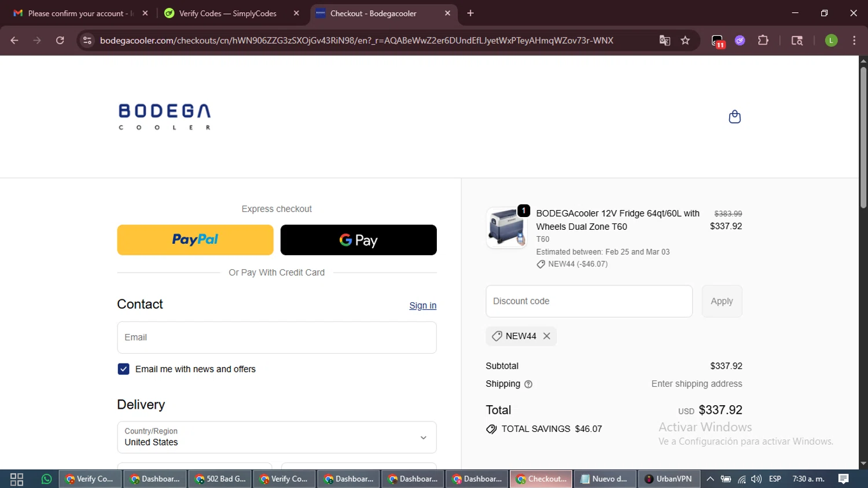Image resolution: width=868 pixels, height=488 pixels.
Task: Open the notification center icon
Action: click(x=843, y=479)
